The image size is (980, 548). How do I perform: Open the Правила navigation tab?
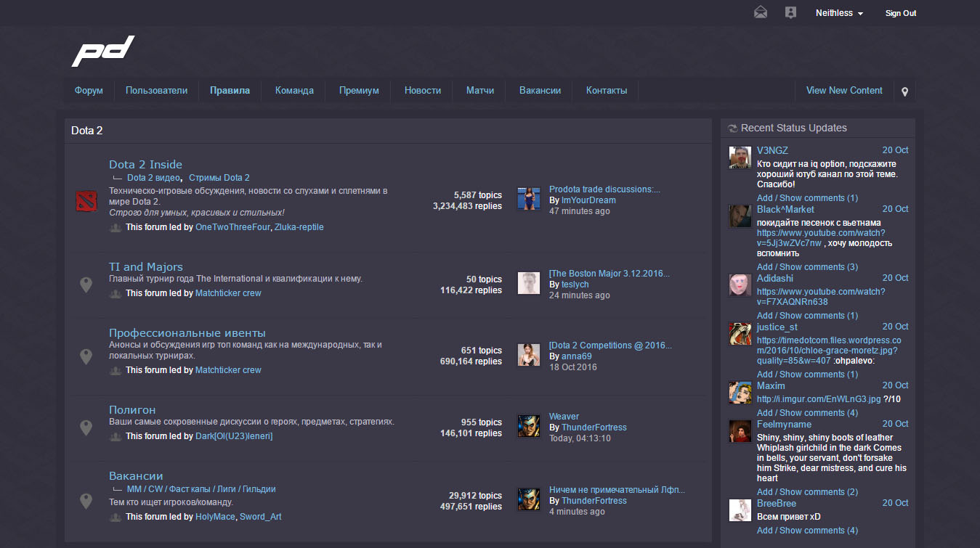point(230,91)
